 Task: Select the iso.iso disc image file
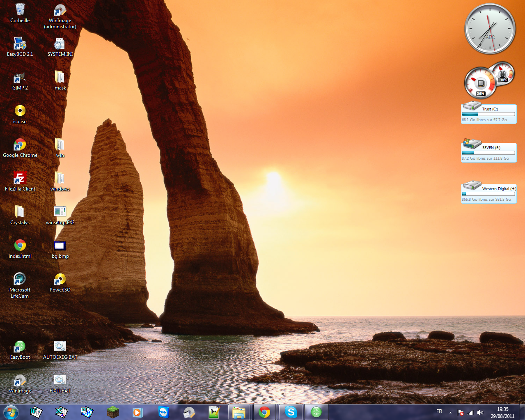[20, 114]
